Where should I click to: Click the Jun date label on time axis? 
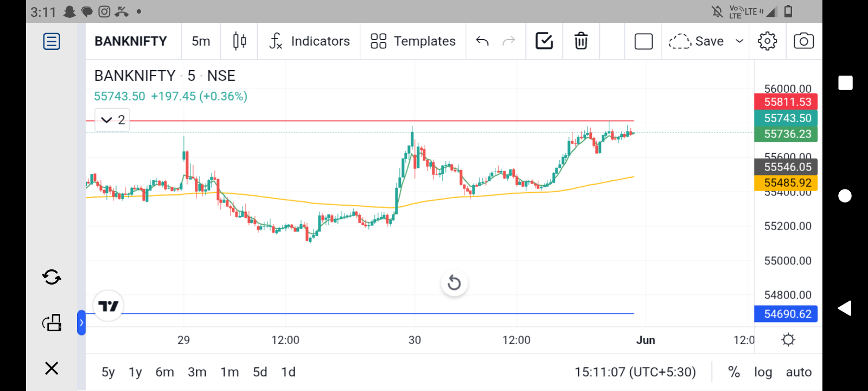(646, 340)
